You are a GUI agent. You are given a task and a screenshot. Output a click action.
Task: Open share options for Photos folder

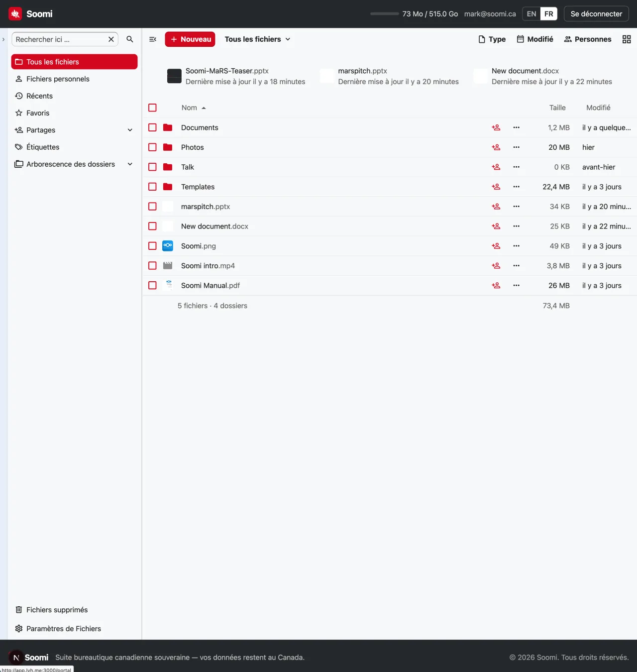pos(496,147)
